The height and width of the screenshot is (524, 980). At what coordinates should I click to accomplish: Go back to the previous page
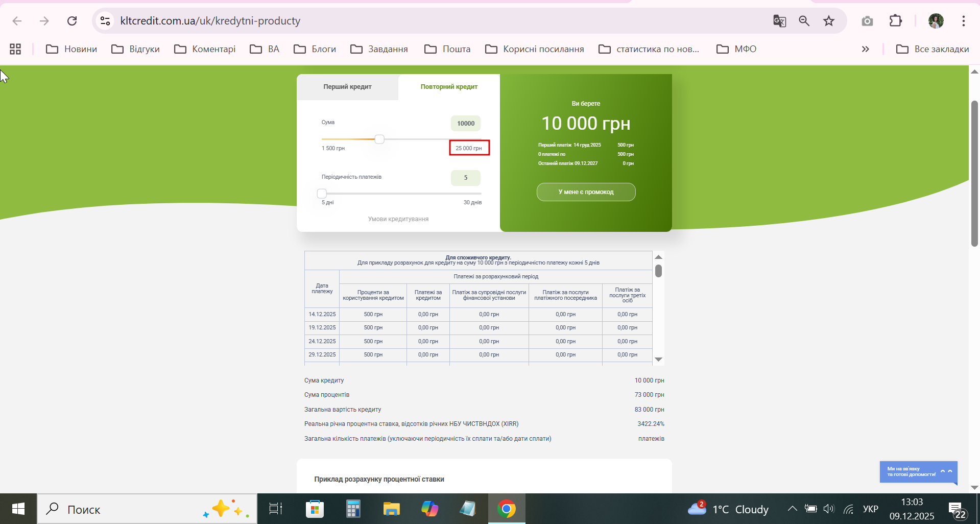[17, 21]
